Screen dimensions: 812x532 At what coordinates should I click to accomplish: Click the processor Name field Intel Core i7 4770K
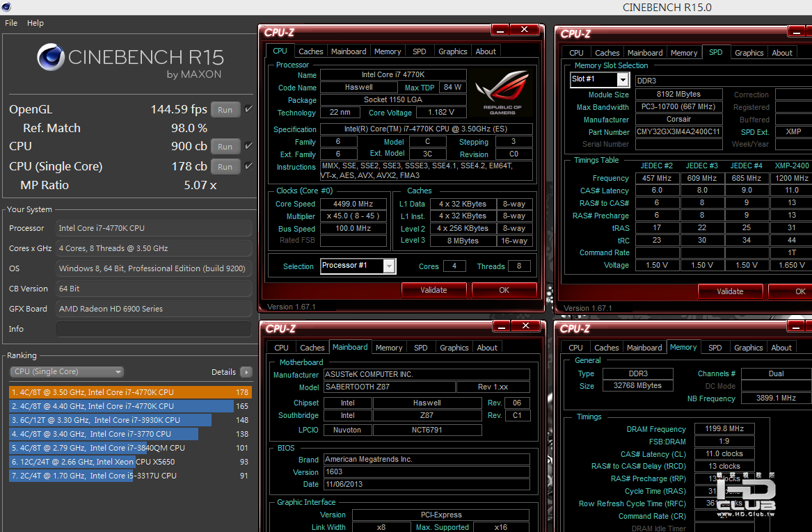(393, 74)
